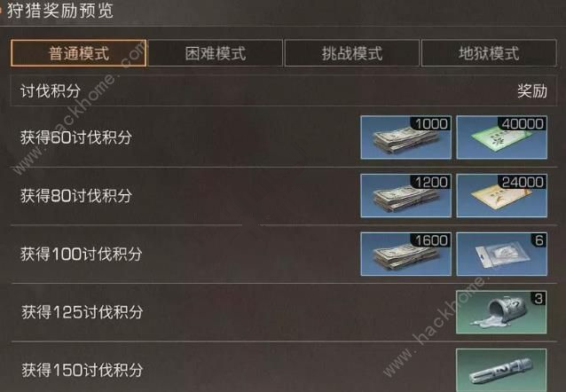This screenshot has height=392, width=566.
Task: Click the 获得60讨伐积分 row label
Action: pos(75,137)
